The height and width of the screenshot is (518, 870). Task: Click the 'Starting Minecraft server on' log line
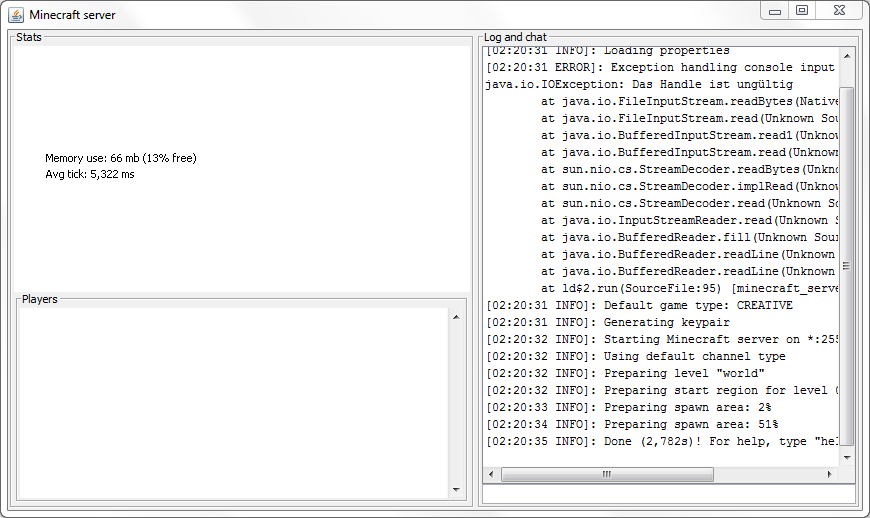(662, 339)
